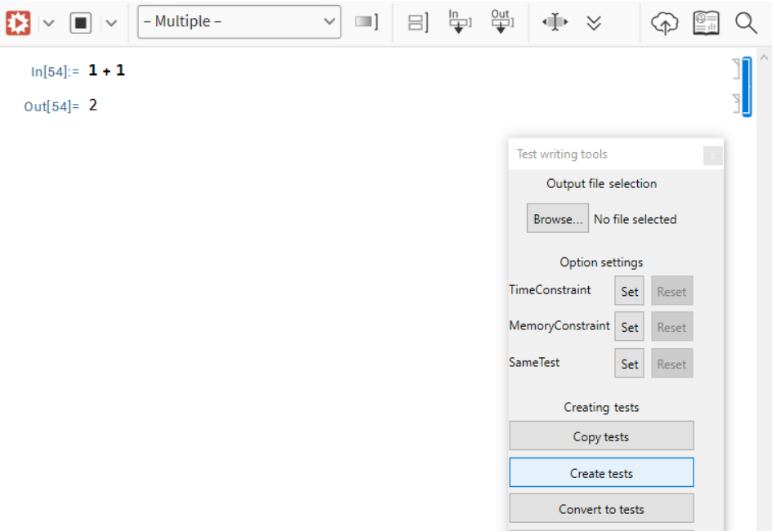The height and width of the screenshot is (532, 774).
Task: Click the insert input cell 'In' icon
Action: (x=459, y=22)
